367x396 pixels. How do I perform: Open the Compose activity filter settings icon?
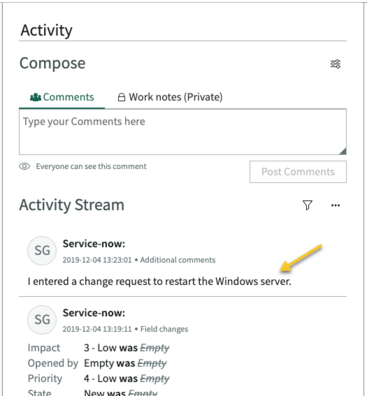point(335,64)
